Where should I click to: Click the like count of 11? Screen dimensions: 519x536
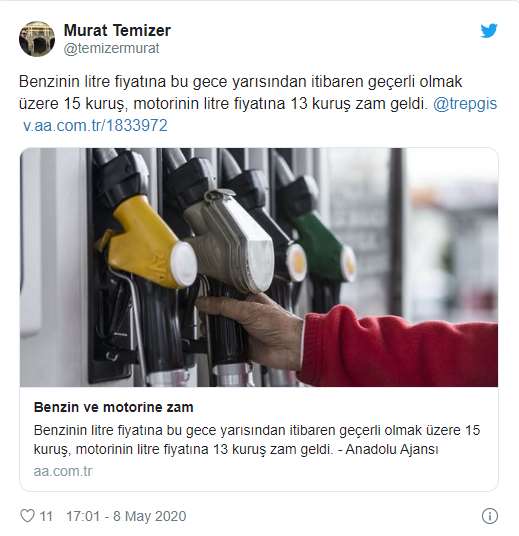(46, 516)
